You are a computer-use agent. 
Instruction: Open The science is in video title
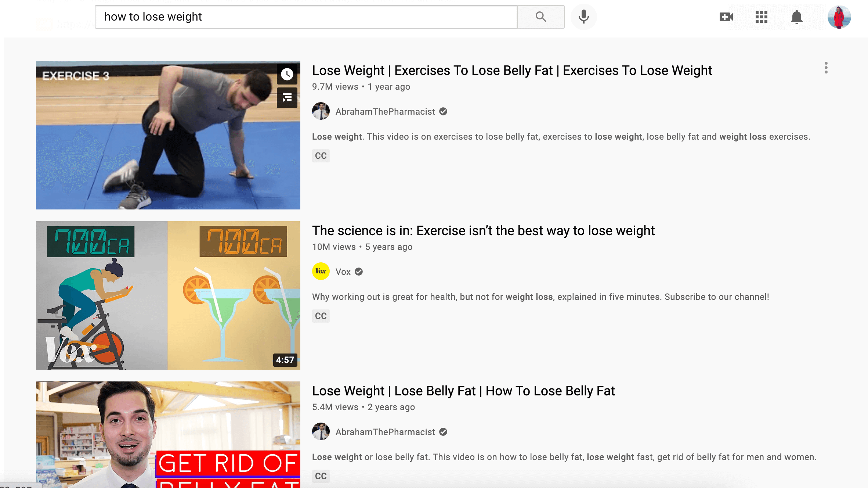[483, 231]
